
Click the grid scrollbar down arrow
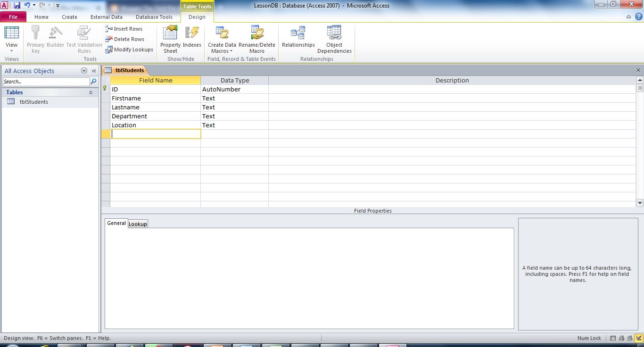(x=640, y=203)
